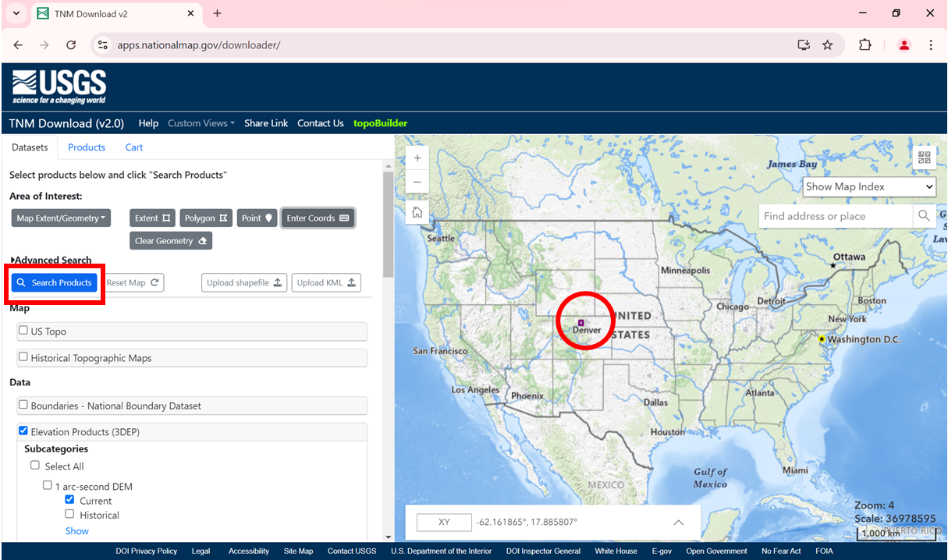Reload the page in the browser

click(x=71, y=45)
